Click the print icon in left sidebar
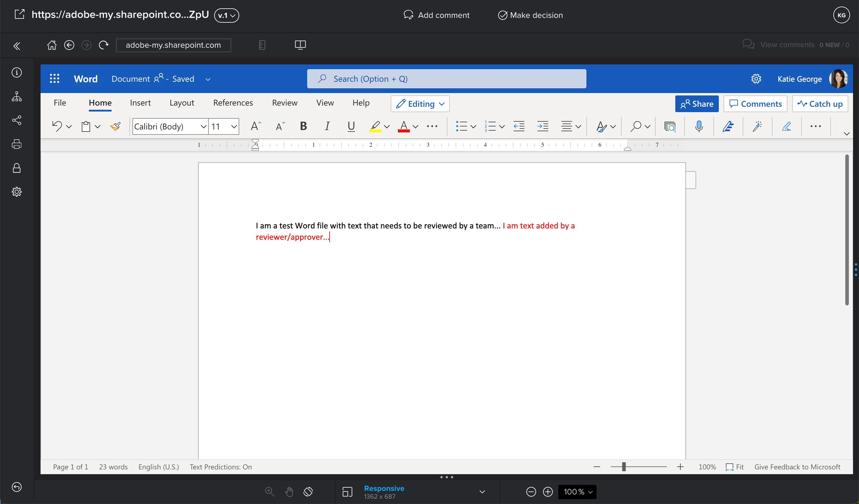859x504 pixels. [x=17, y=144]
